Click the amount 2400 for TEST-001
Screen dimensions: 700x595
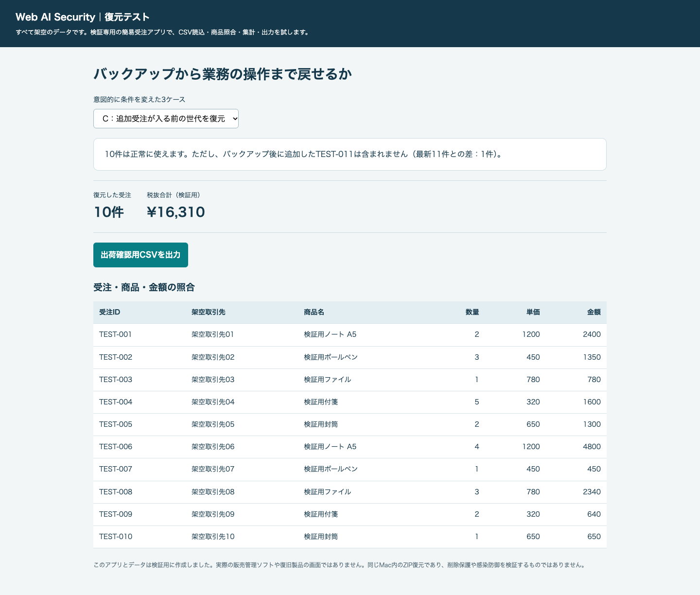pos(592,334)
